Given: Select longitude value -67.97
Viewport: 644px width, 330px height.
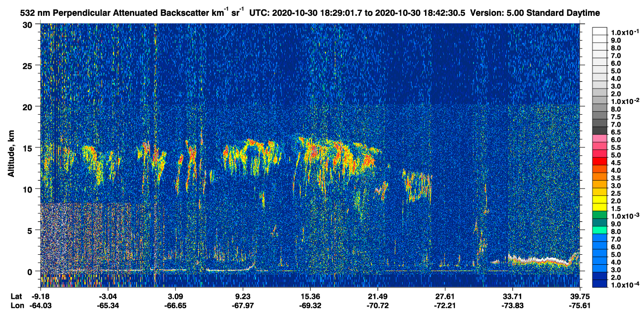Looking at the screenshot, I should [x=243, y=305].
